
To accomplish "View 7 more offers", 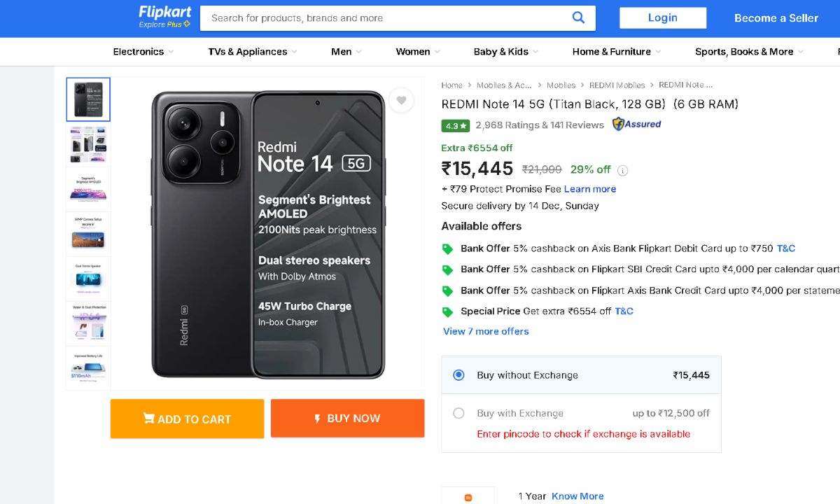I will pyautogui.click(x=486, y=332).
